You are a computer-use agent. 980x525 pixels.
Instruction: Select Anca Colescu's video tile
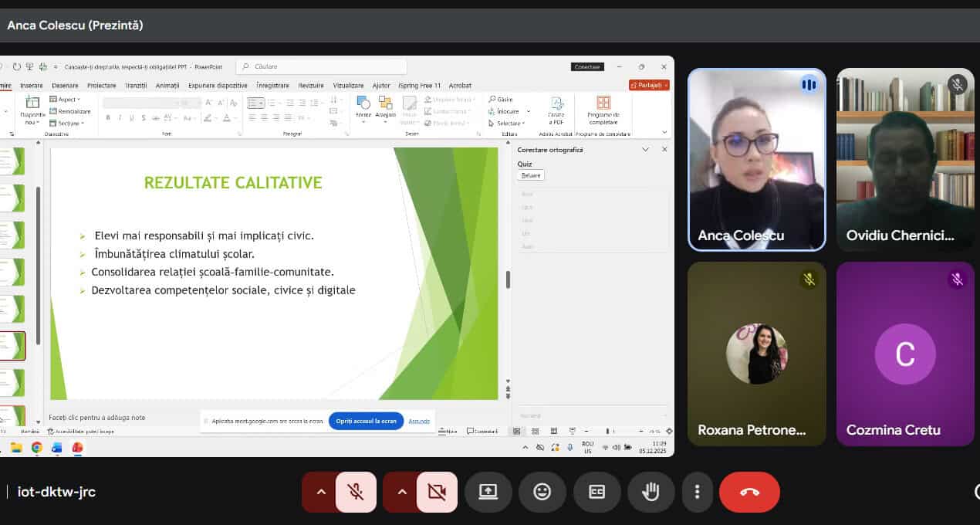pos(756,160)
